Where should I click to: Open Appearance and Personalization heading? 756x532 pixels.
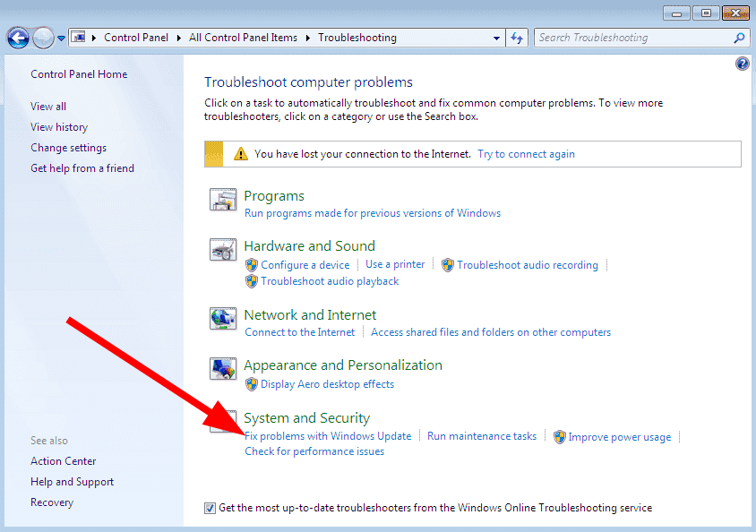click(x=343, y=365)
